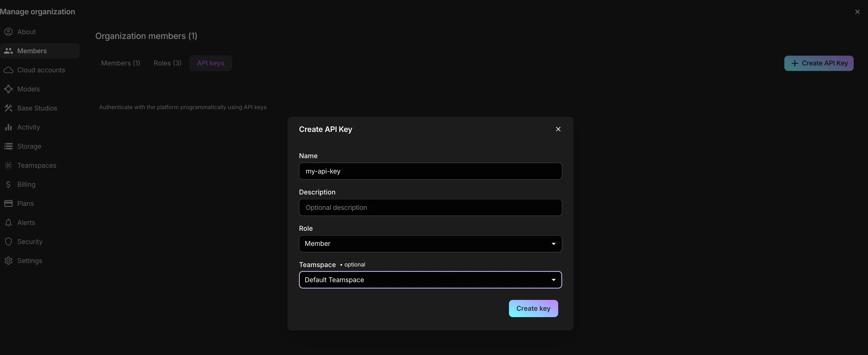Click the Models icon in sidebar

tap(8, 89)
